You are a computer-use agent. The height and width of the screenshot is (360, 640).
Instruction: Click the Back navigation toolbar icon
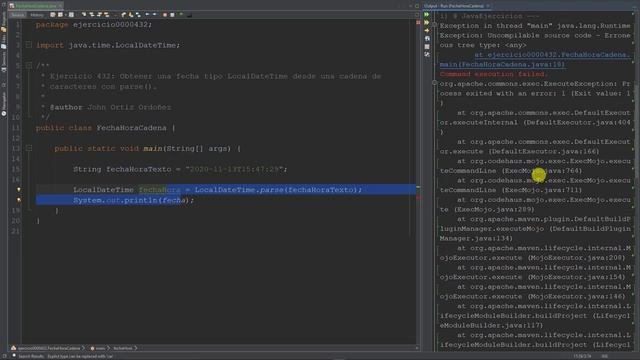(60, 15)
